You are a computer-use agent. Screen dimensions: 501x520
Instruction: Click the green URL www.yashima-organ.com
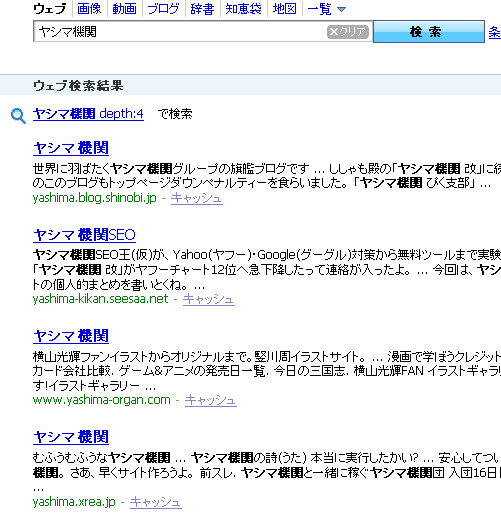pyautogui.click(x=102, y=400)
